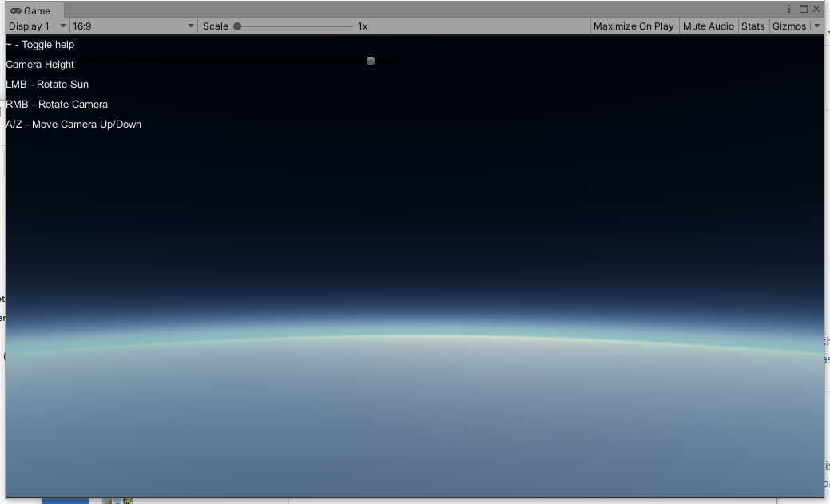Click the 'RMB - Rotate Camera' text
This screenshot has width=830, height=504.
(57, 105)
